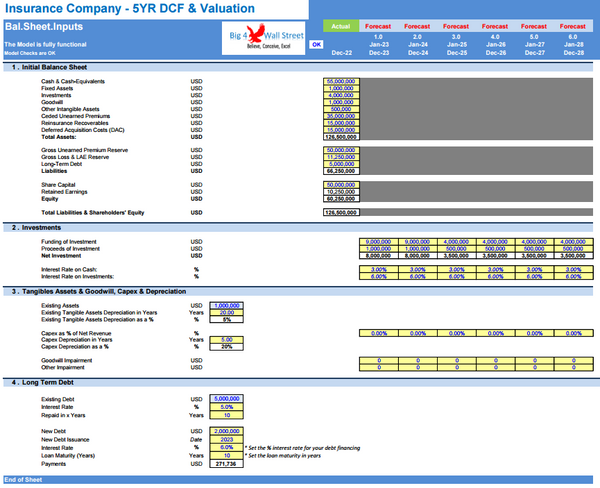This screenshot has height=488, width=600.
Task: Click the Payments 271,736 cell
Action: point(227,464)
